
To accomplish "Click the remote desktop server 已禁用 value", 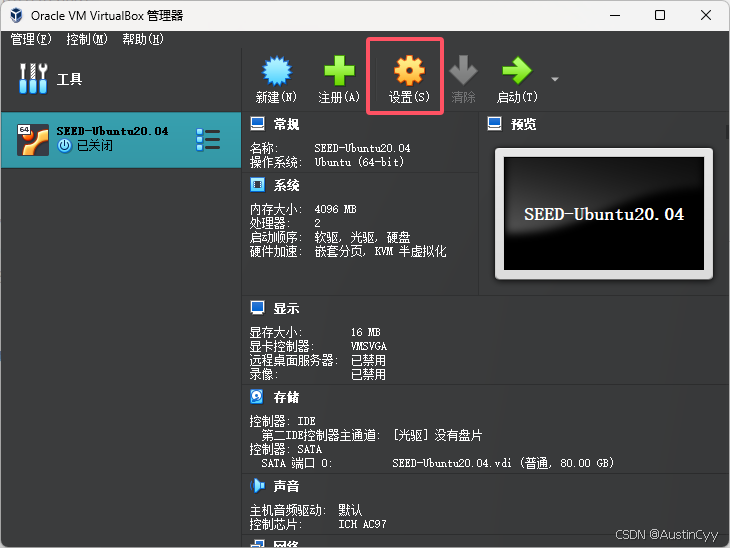I will click(x=368, y=360).
